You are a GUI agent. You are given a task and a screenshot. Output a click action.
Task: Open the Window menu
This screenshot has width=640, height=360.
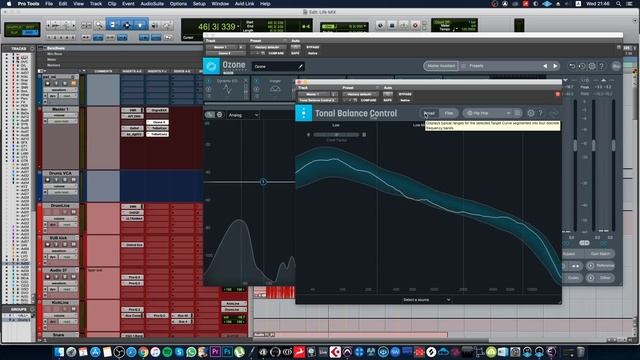click(220, 4)
